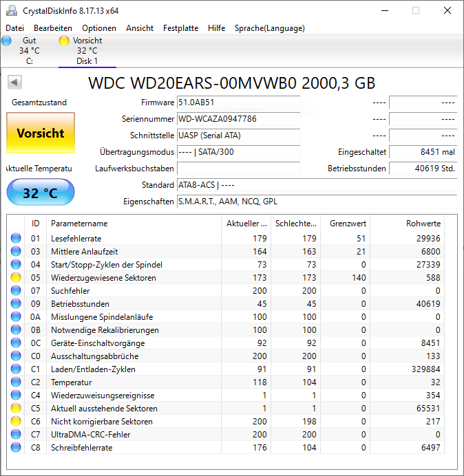Click the Schreibfehlerrate parameter name
The image size is (464, 476).
coord(81,448)
